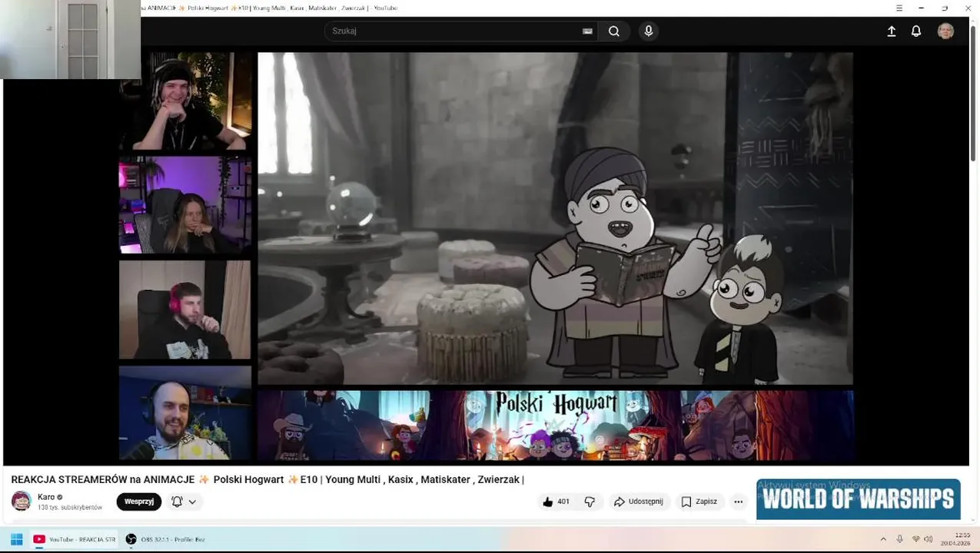Switch to OBS taskbar app

pyautogui.click(x=166, y=539)
